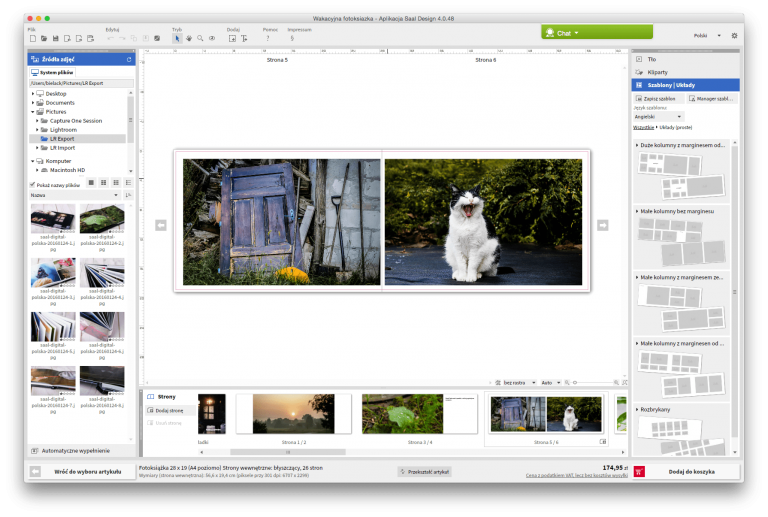Select the Szablony | Układy tab
Screen dimensions: 768x517
[685, 85]
